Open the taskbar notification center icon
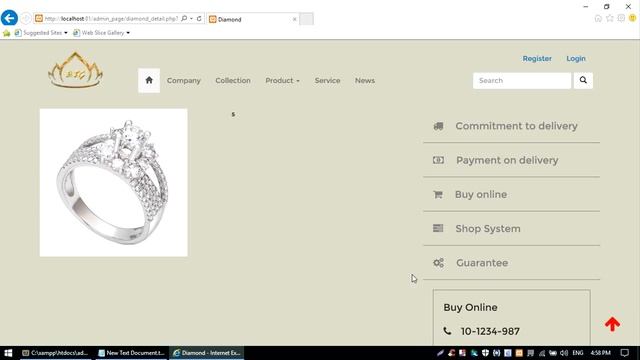 (x=624, y=353)
